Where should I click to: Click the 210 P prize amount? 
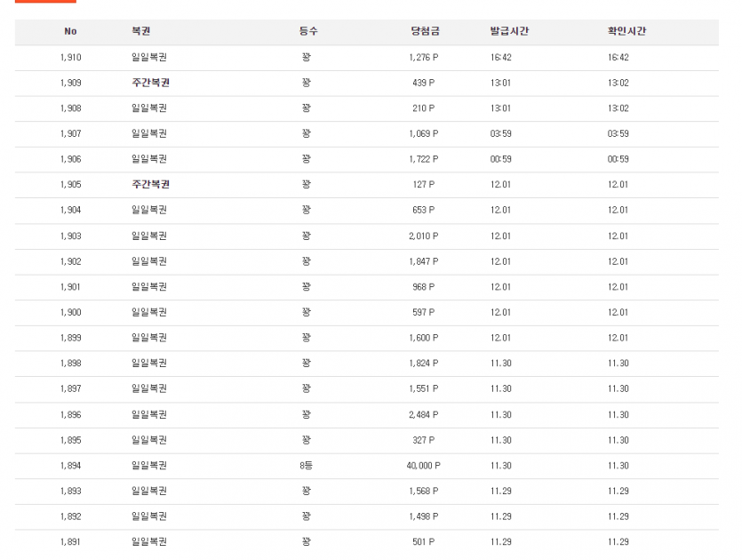424,108
